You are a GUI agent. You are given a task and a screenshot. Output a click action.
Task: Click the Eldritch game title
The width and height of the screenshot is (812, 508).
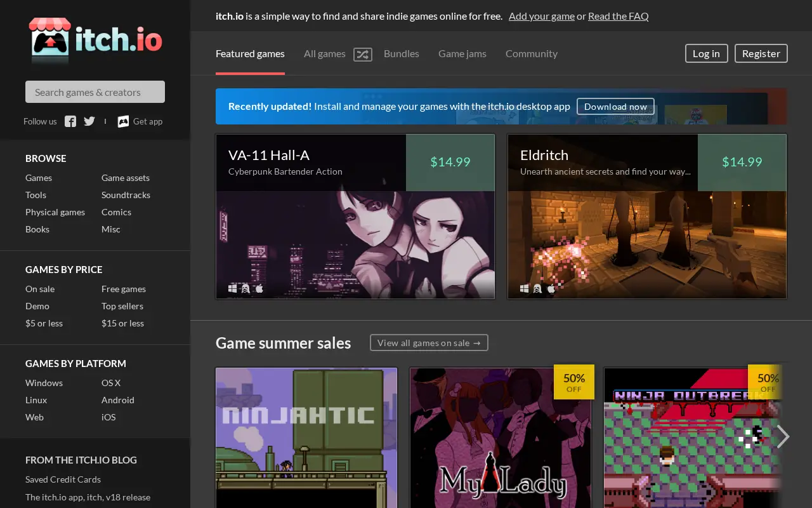coord(544,155)
